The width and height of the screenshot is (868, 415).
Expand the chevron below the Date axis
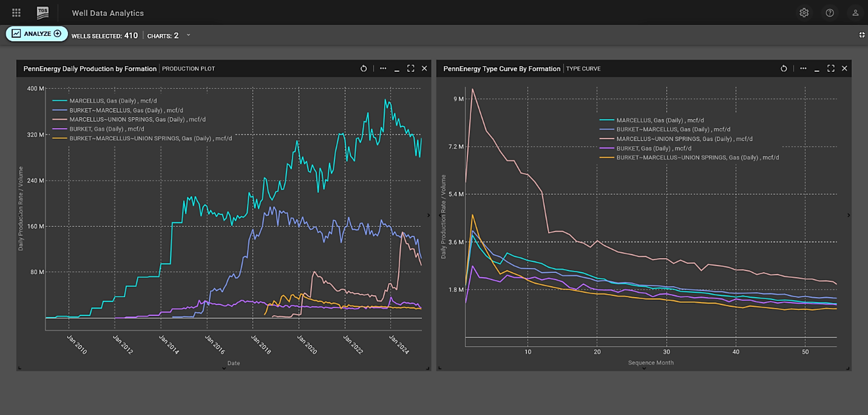coord(224,368)
